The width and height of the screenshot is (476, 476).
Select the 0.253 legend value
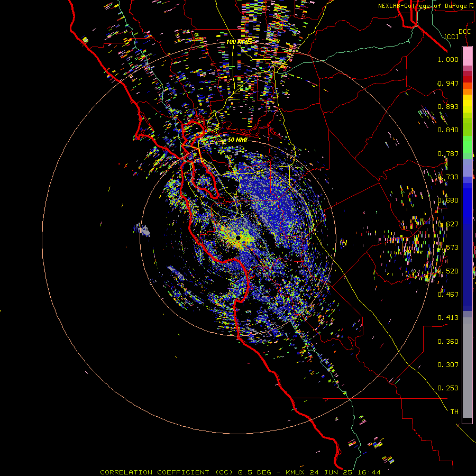(x=448, y=388)
